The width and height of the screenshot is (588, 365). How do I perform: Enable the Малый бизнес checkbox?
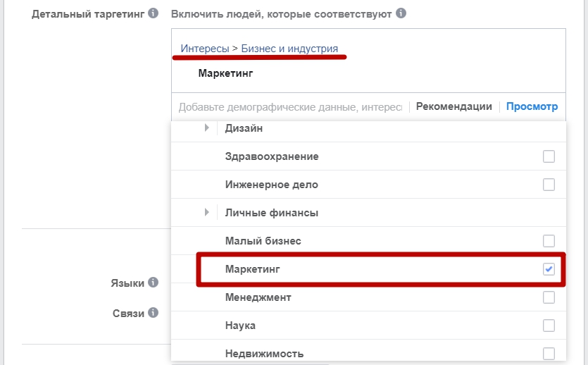[549, 241]
